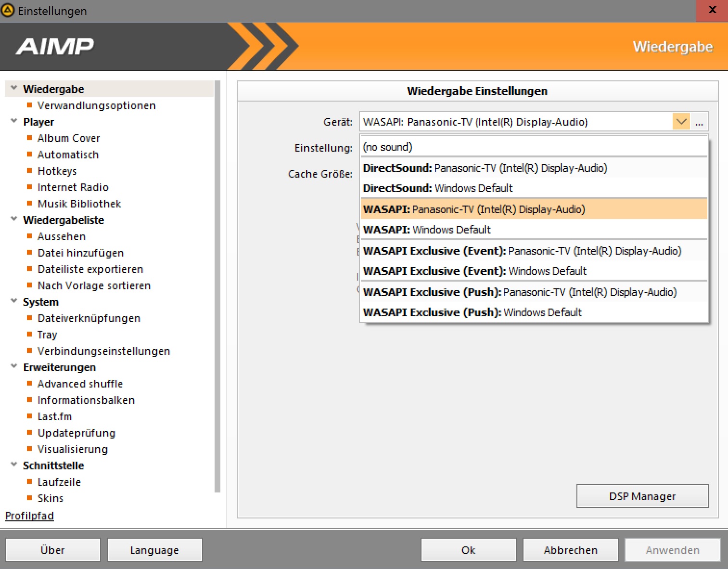Select Nach Vorlage sortieren
Image resolution: width=728 pixels, height=569 pixels.
click(94, 285)
